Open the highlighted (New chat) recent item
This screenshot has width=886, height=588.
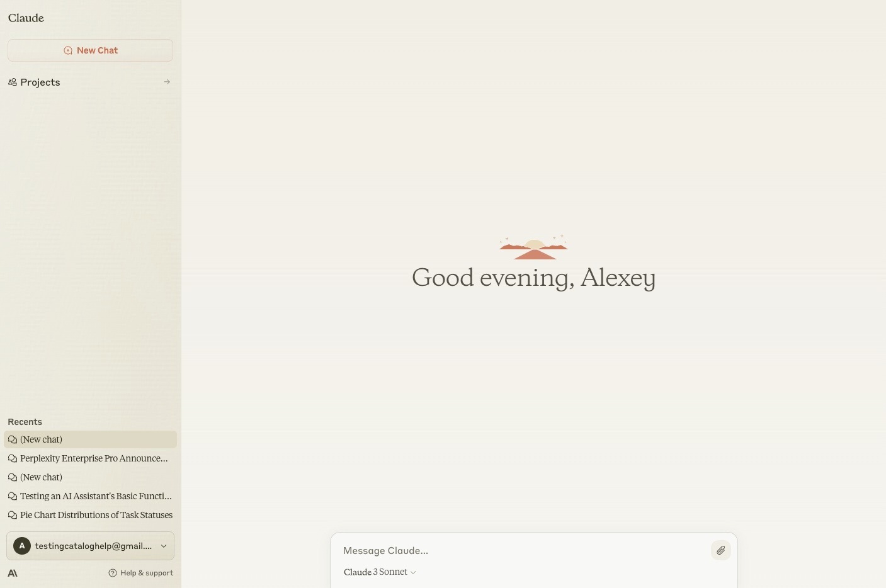[90, 439]
